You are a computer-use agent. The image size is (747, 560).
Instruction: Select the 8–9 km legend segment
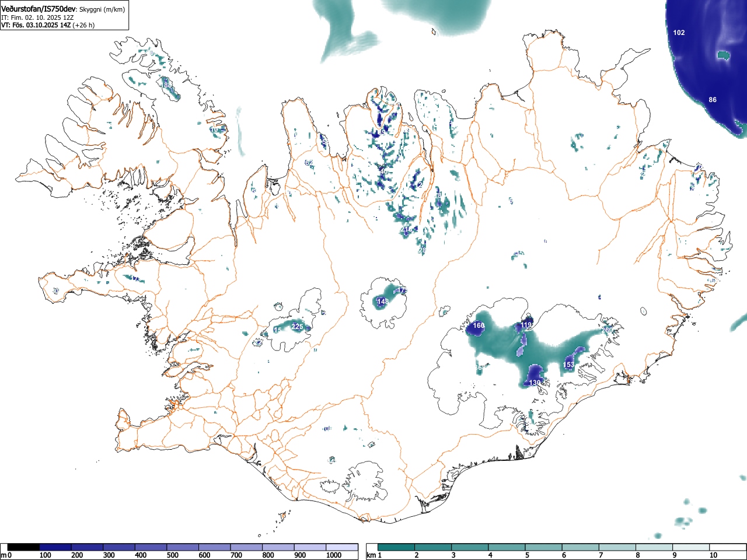click(654, 547)
